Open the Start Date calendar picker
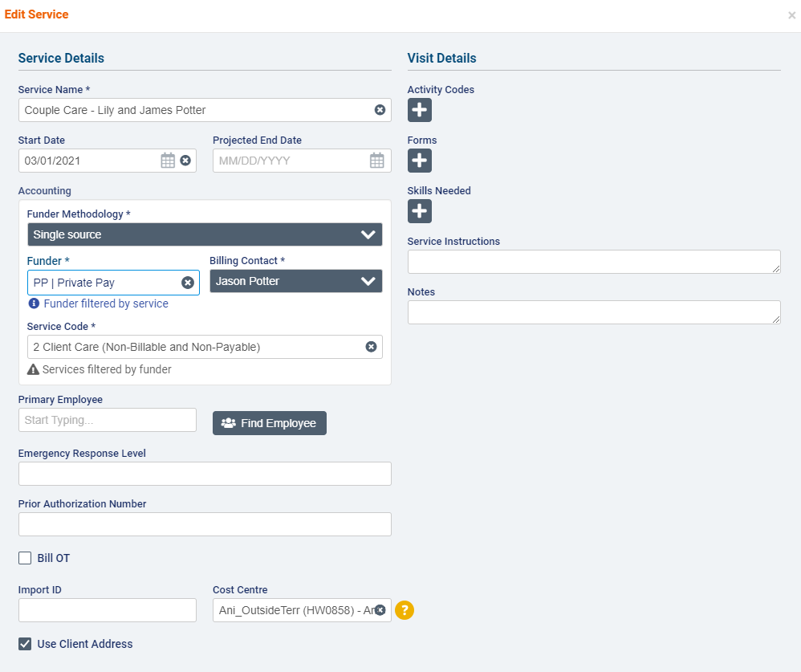This screenshot has width=801, height=672. pos(168,160)
